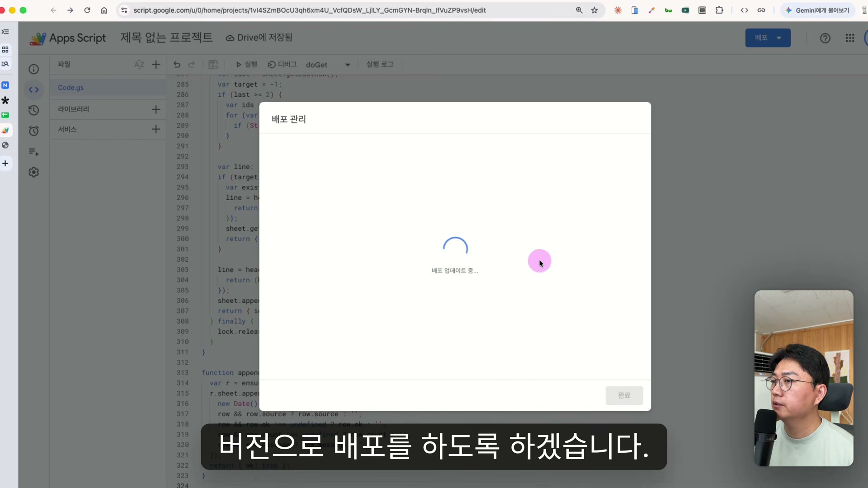This screenshot has width=868, height=488.
Task: Redo the edit in toolbar
Action: (x=191, y=65)
